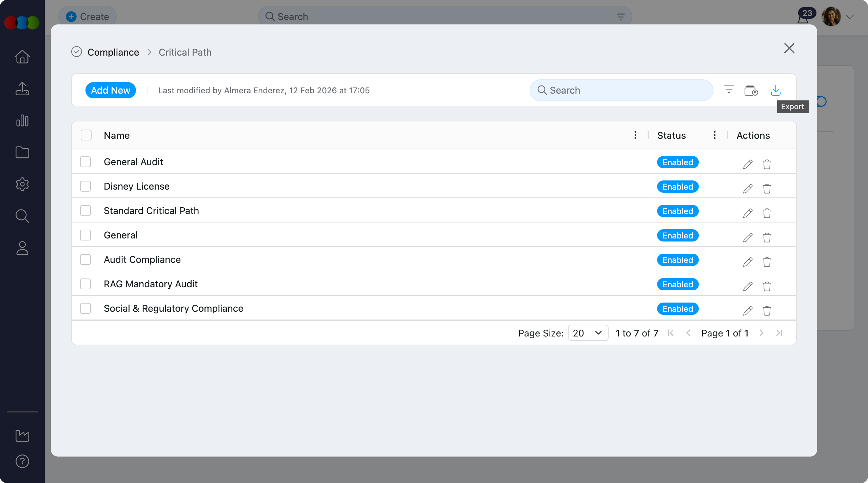Check the Audit Compliance row box
Screen dimensions: 868x483
85,259
